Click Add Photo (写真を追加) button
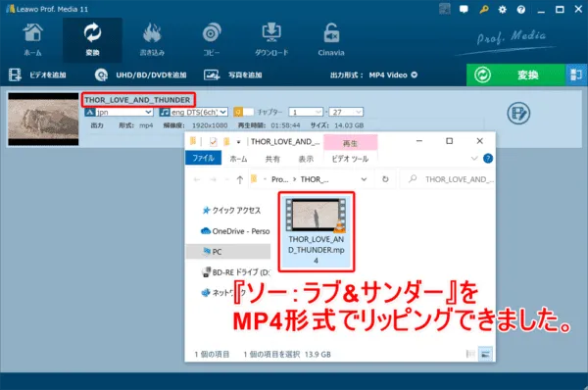 pyautogui.click(x=232, y=75)
